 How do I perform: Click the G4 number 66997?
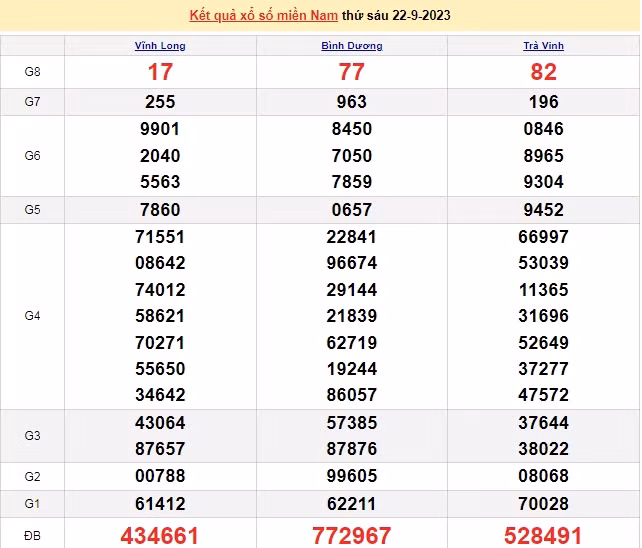543,237
